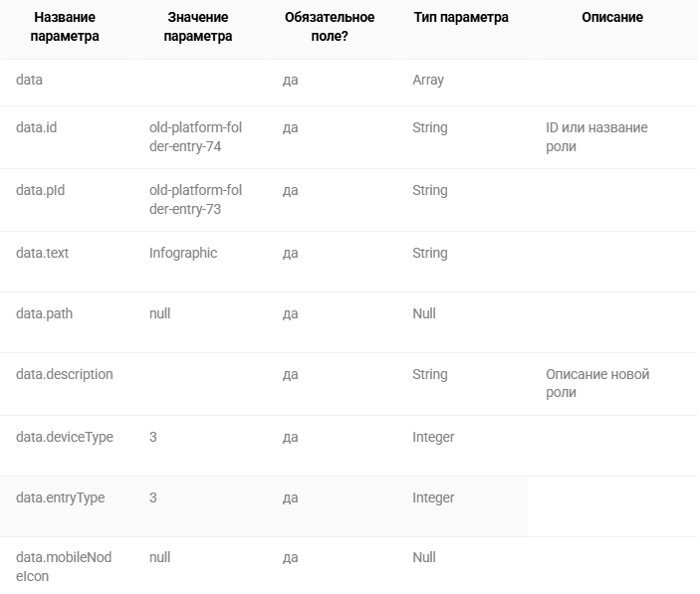Viewport: 700px width, 594px height.
Task: Click the Array type in data row
Action: pos(428,80)
